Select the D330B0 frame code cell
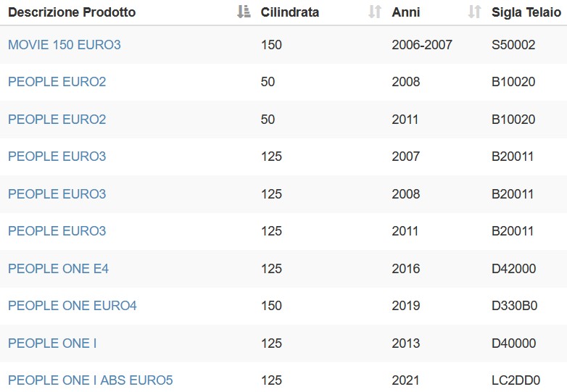Screen dimensions: 567x392 [514, 306]
